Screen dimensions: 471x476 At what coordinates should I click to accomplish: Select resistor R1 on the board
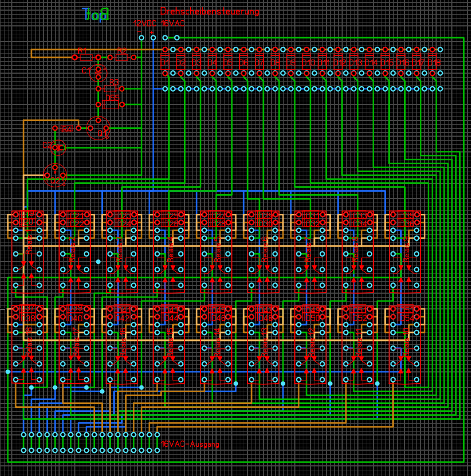click(86, 57)
